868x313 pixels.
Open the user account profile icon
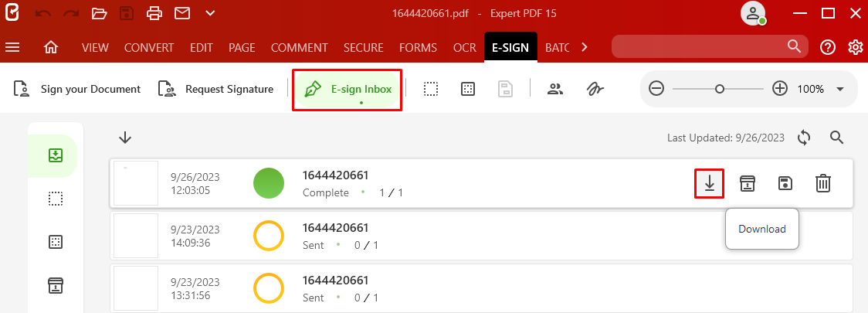(754, 13)
